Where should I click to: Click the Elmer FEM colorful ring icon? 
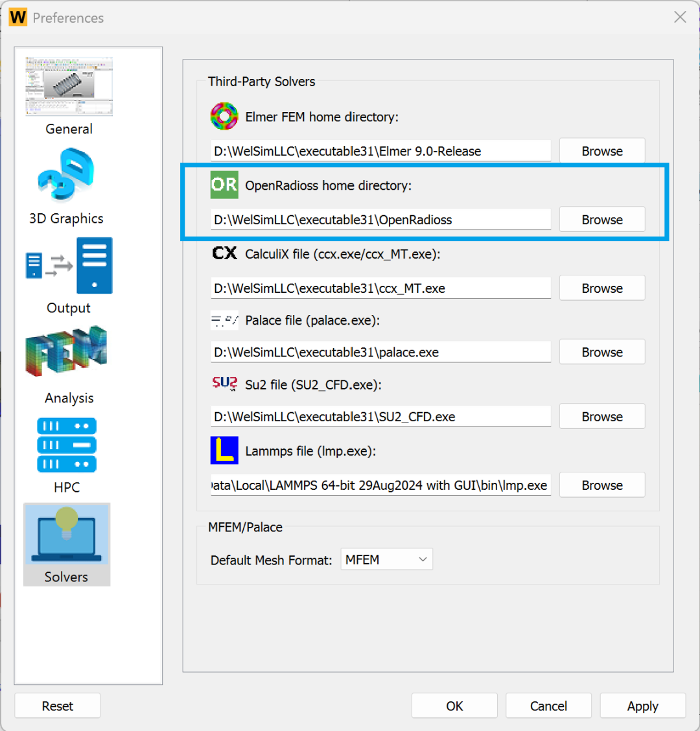224,117
